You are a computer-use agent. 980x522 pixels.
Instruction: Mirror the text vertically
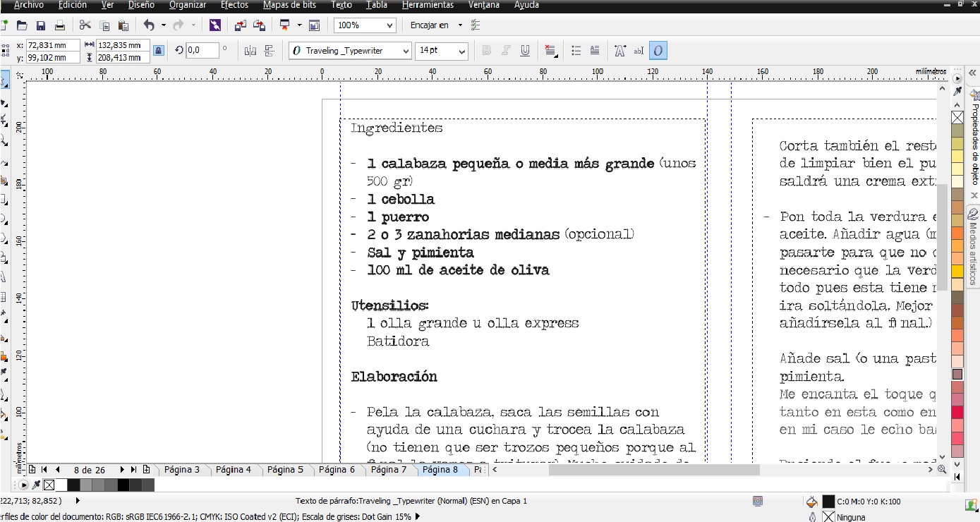pos(269,51)
